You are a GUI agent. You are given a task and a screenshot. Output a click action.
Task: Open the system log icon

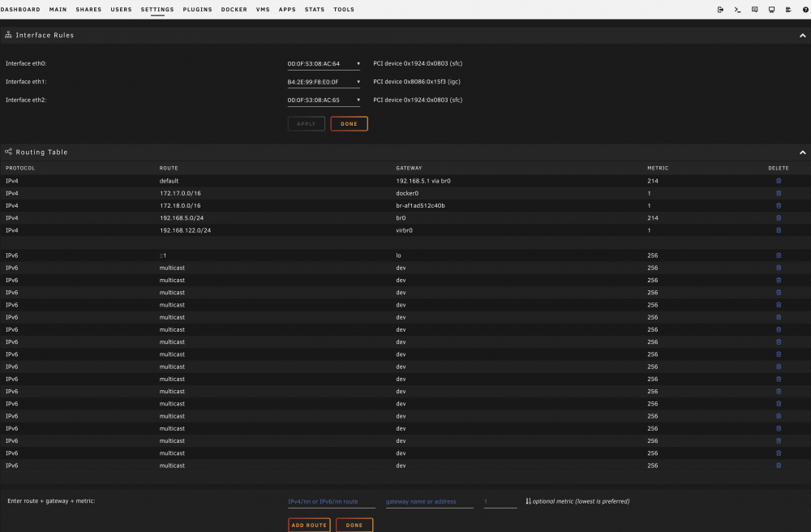pyautogui.click(x=788, y=9)
